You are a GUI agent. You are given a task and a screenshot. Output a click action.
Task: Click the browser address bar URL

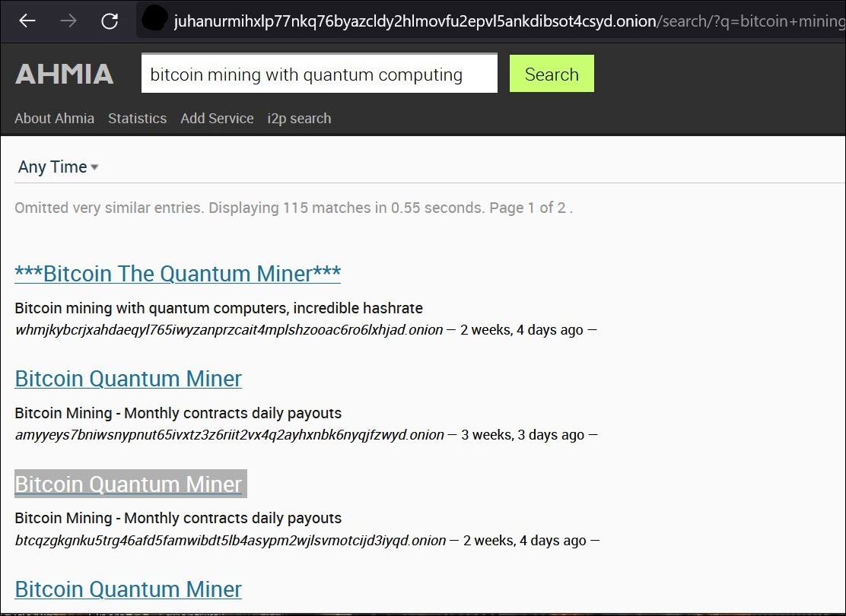tap(509, 21)
